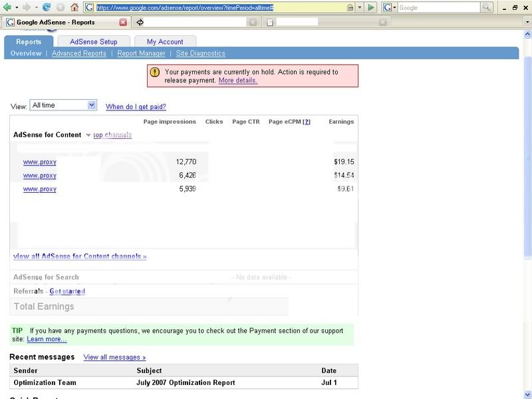Restore down the browser window
Screen dimensions: 532x399
pyautogui.click(x=515, y=8)
